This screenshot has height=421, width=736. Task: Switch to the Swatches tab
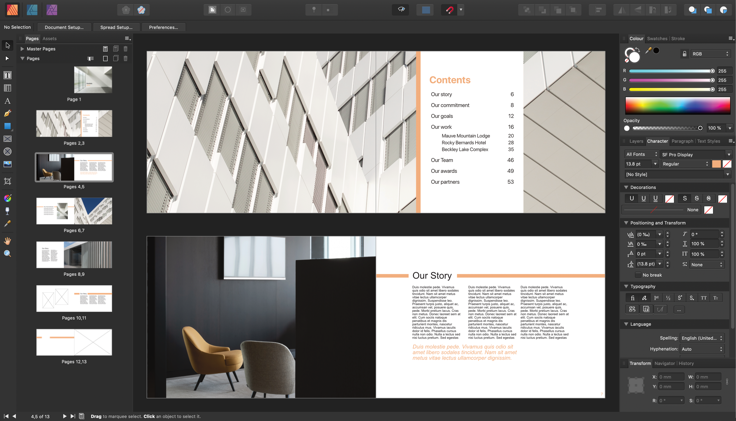coord(657,39)
